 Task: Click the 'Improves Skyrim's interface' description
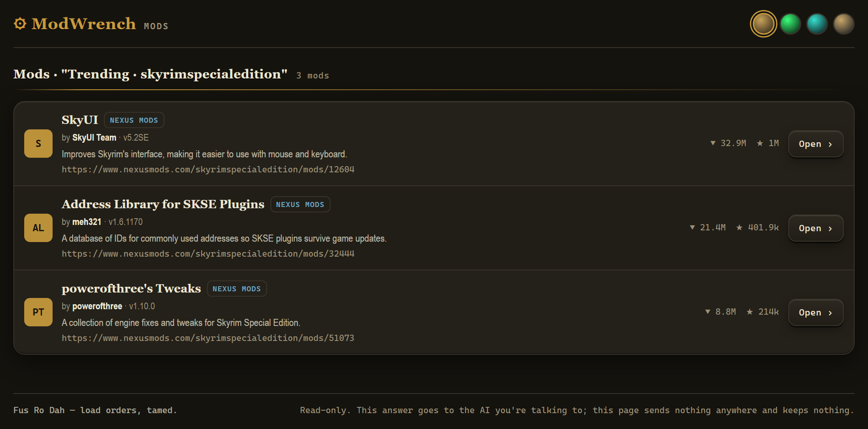[204, 154]
